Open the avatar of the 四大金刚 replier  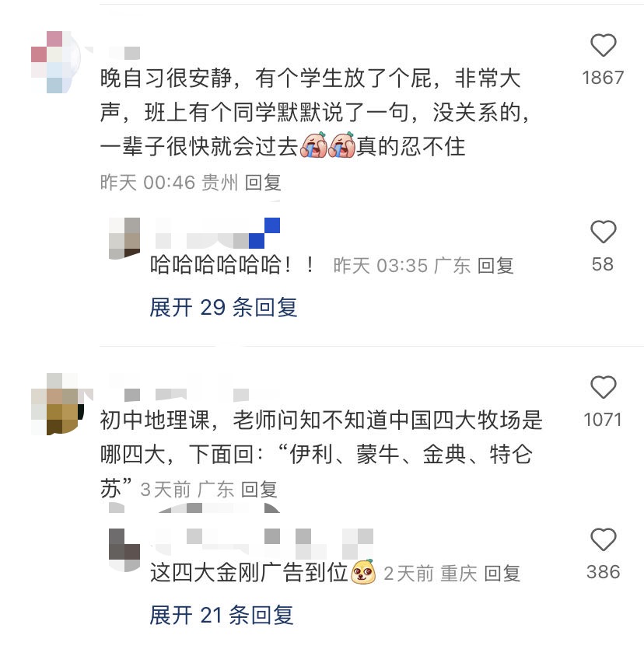124,550
